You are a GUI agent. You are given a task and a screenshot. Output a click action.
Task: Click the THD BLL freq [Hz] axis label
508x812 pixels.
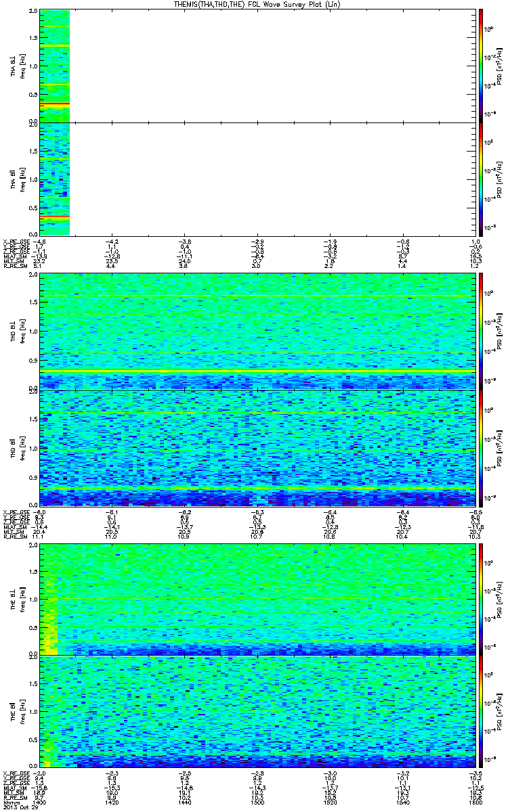pos(22,332)
